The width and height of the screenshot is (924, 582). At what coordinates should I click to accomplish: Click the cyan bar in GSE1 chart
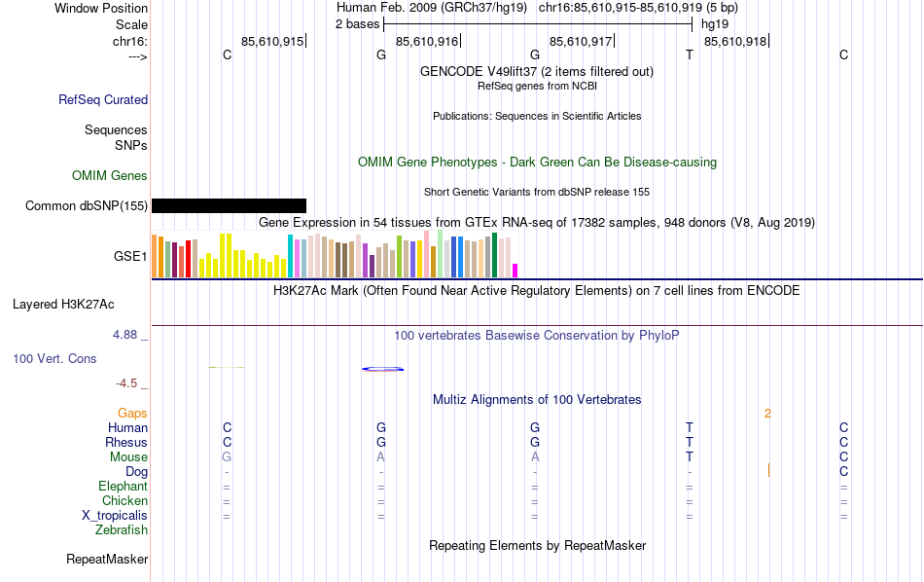click(290, 256)
